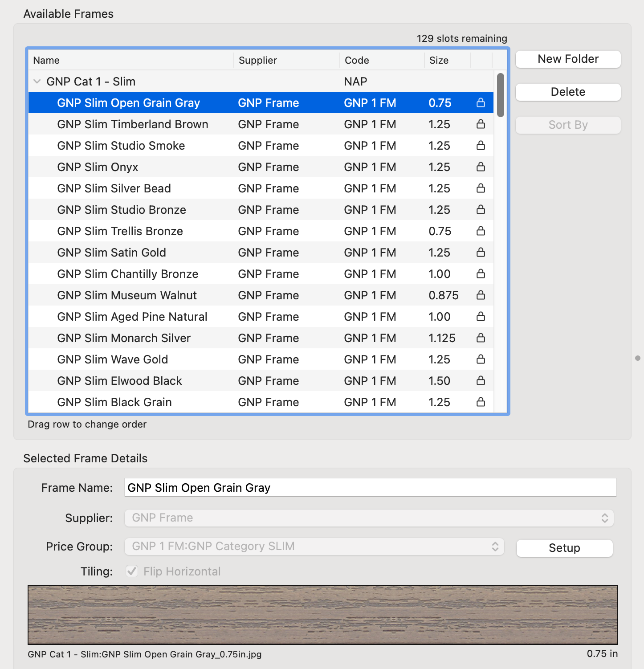Open the Supplier dropdown
The image size is (644, 669).
click(369, 518)
